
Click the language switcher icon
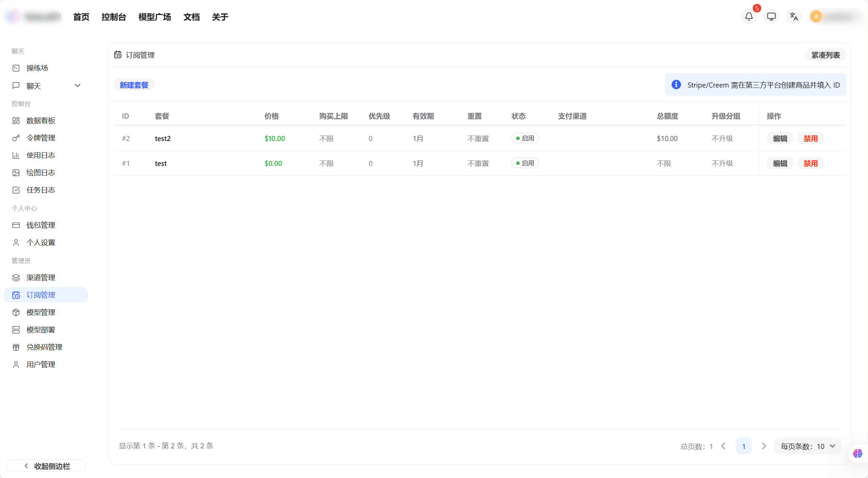pyautogui.click(x=793, y=16)
